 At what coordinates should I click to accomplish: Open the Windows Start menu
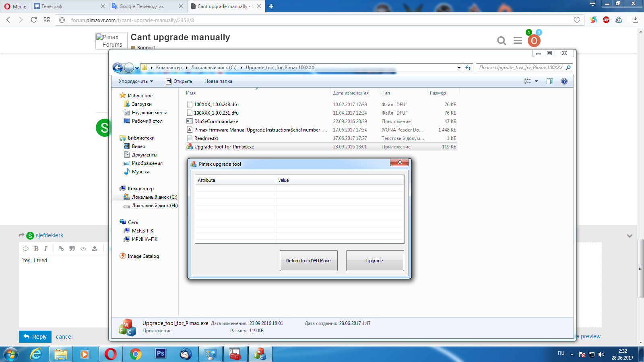pyautogui.click(x=11, y=354)
